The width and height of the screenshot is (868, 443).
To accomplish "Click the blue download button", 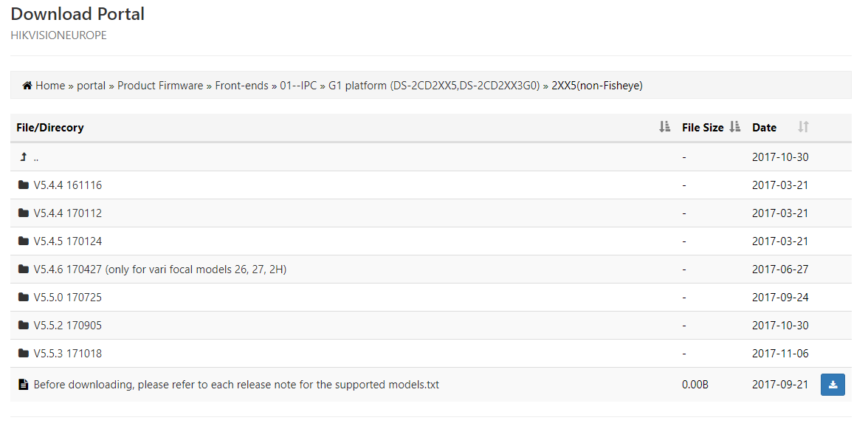I will [x=833, y=385].
